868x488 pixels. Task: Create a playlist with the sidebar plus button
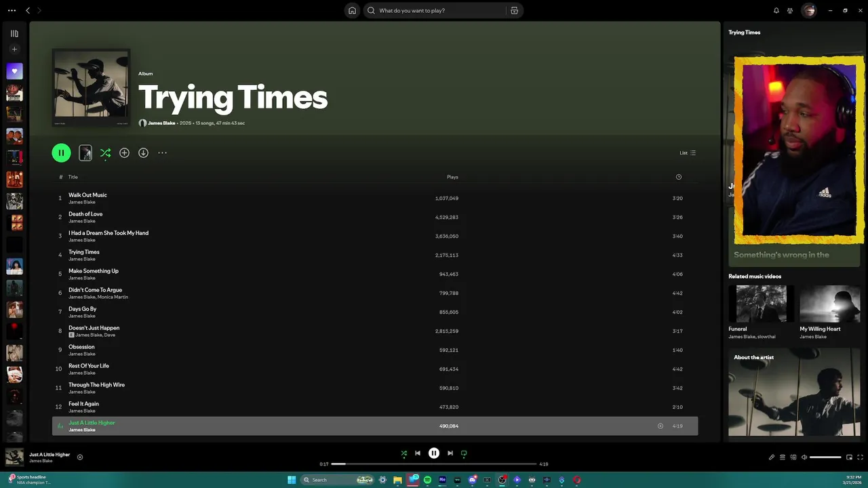pos(14,49)
